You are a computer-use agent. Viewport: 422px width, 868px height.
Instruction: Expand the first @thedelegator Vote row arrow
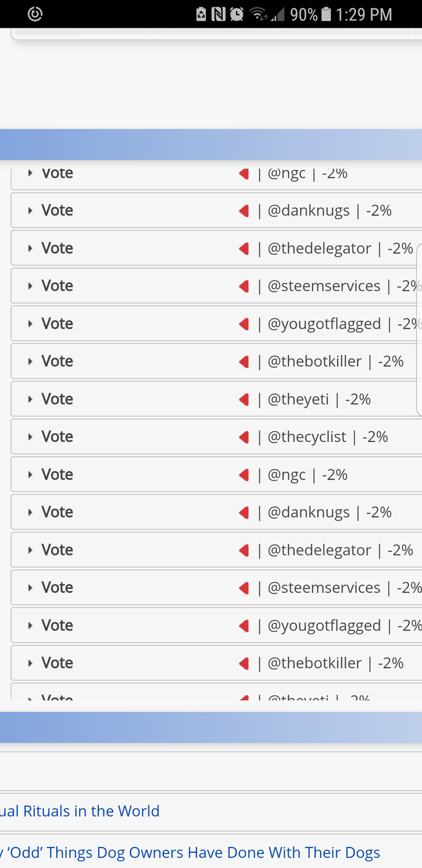pyautogui.click(x=30, y=249)
